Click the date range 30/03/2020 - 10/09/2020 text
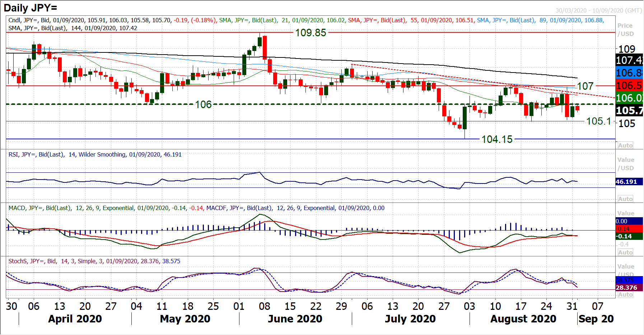 coord(598,10)
